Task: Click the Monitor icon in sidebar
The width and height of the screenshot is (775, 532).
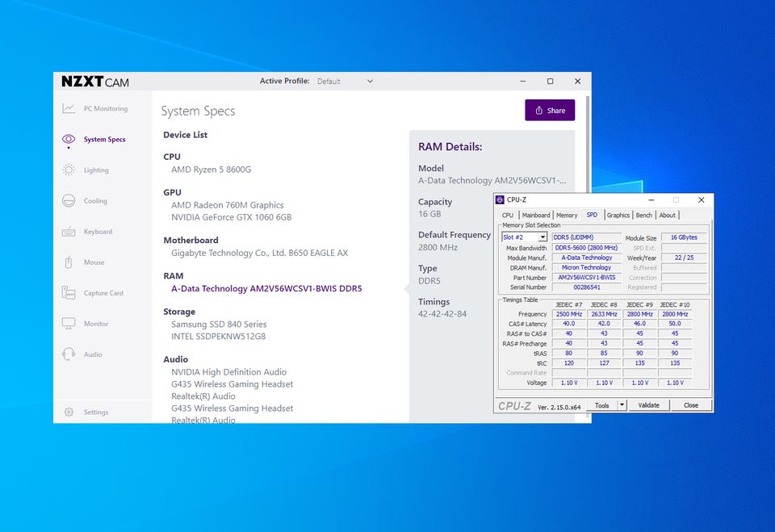Action: click(69, 324)
